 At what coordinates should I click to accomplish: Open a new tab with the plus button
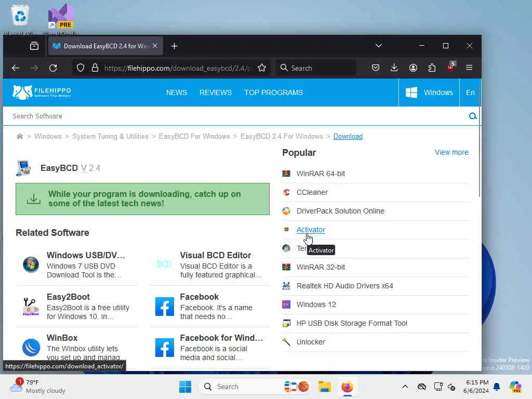[175, 46]
